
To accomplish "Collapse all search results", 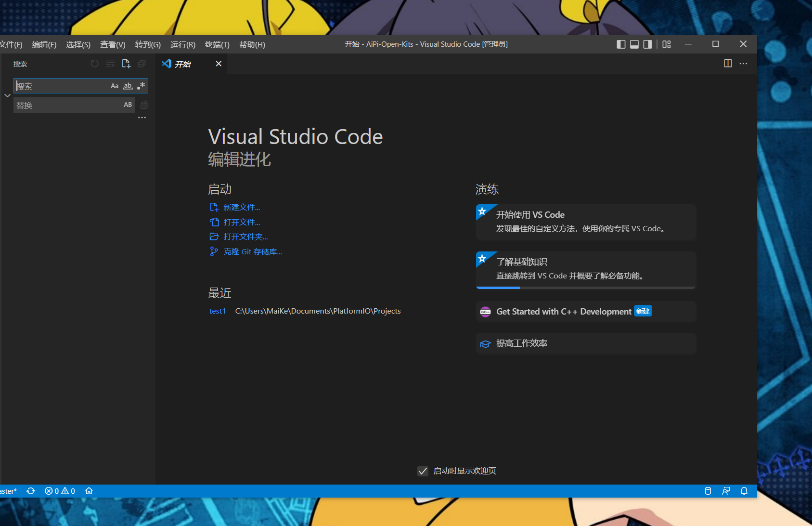I will [x=142, y=64].
